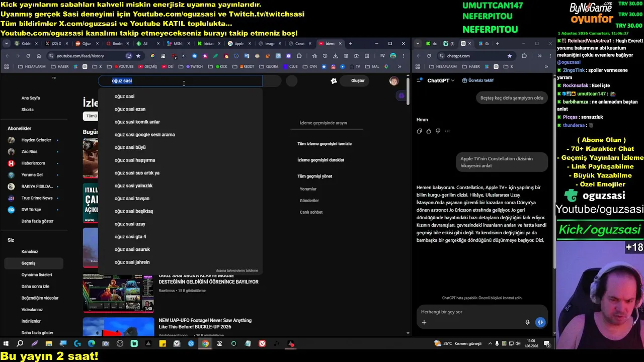Open Oynatma listeleri in sidebar
Viewport: 644px width, 362px height.
[37, 275]
